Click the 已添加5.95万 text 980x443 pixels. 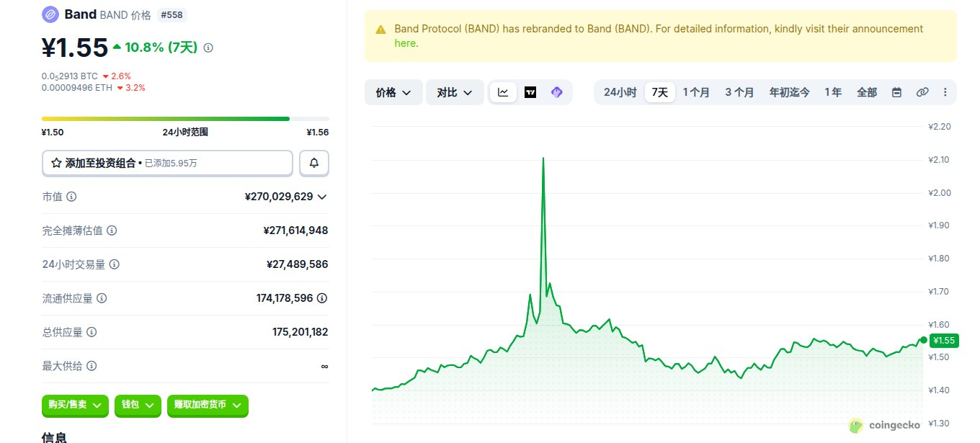[x=171, y=164]
